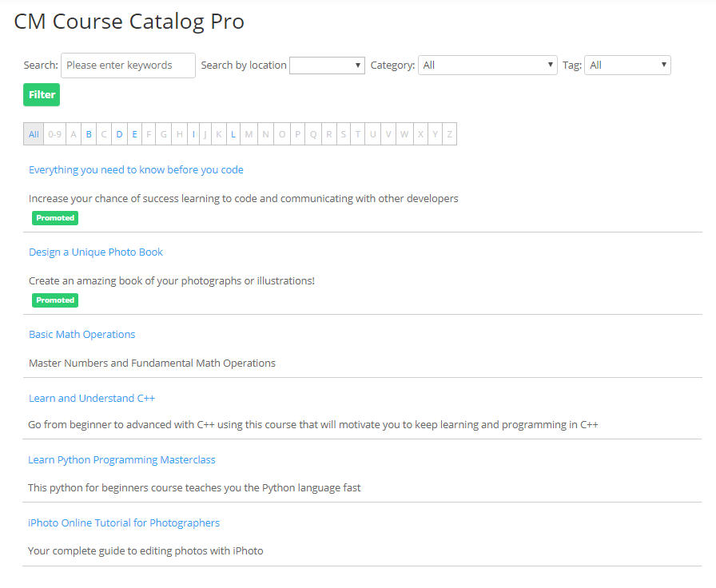Image resolution: width=716 pixels, height=588 pixels.
Task: Click the Promoted badge under Photo Book course
Action: (55, 300)
